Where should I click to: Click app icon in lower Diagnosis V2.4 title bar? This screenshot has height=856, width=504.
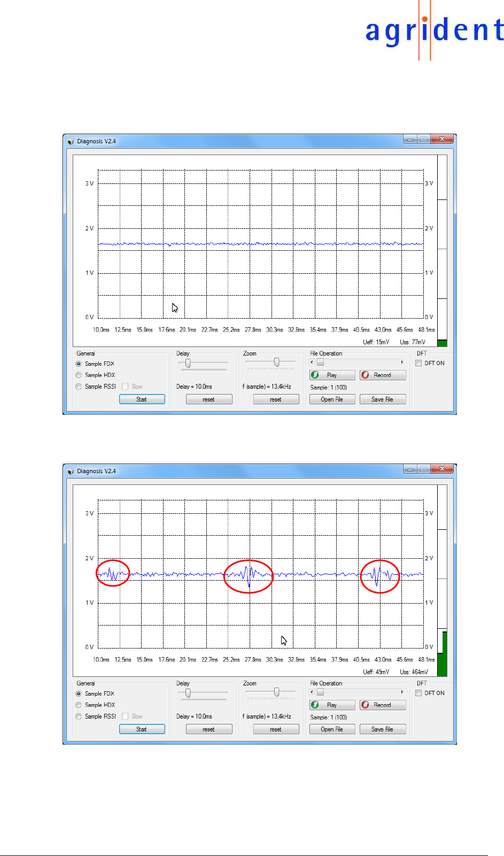[71, 472]
